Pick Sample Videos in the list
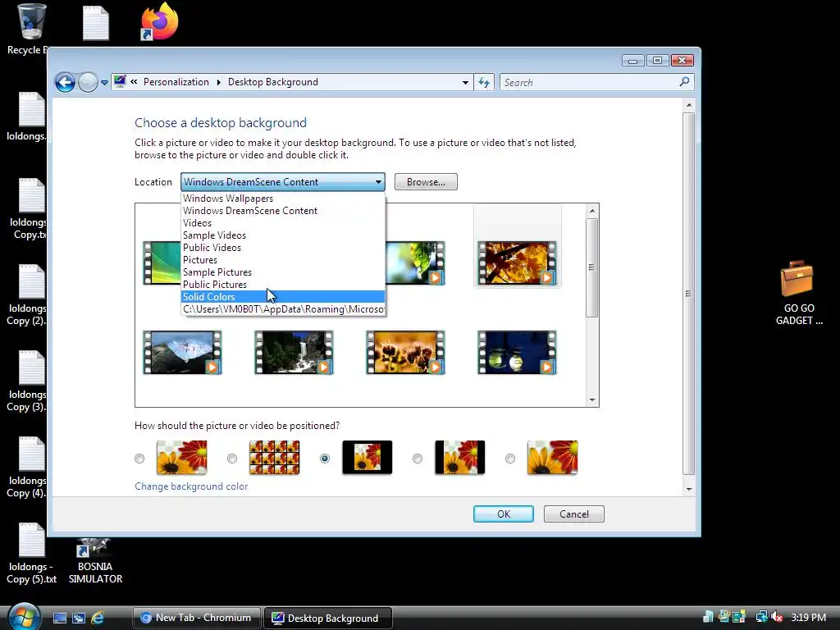Viewport: 840px width, 630px height. 283,235
